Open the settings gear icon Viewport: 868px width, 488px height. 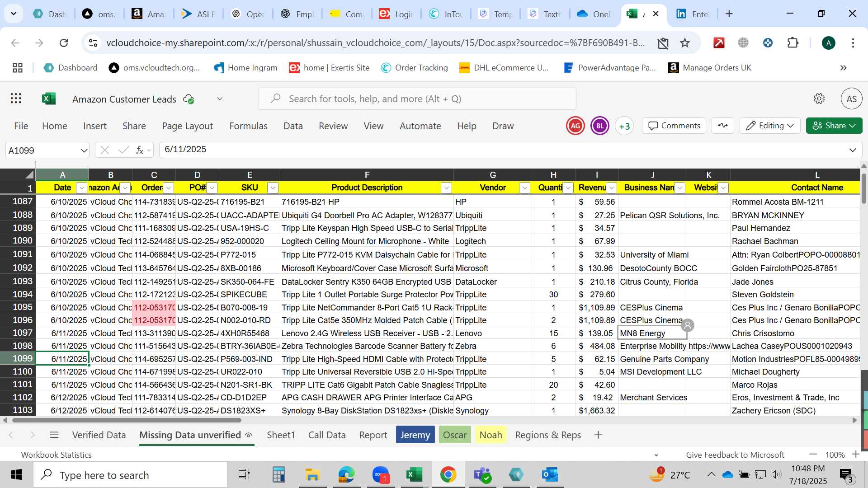click(819, 99)
